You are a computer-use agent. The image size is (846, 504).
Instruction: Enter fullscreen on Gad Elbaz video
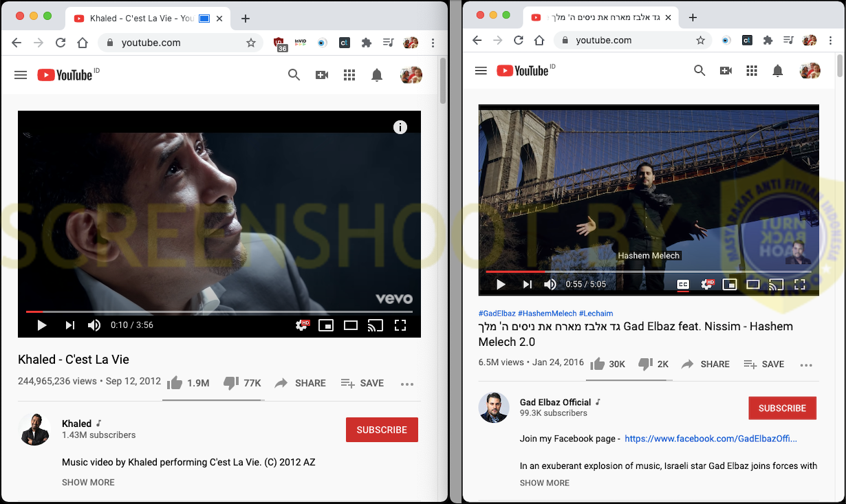click(800, 284)
